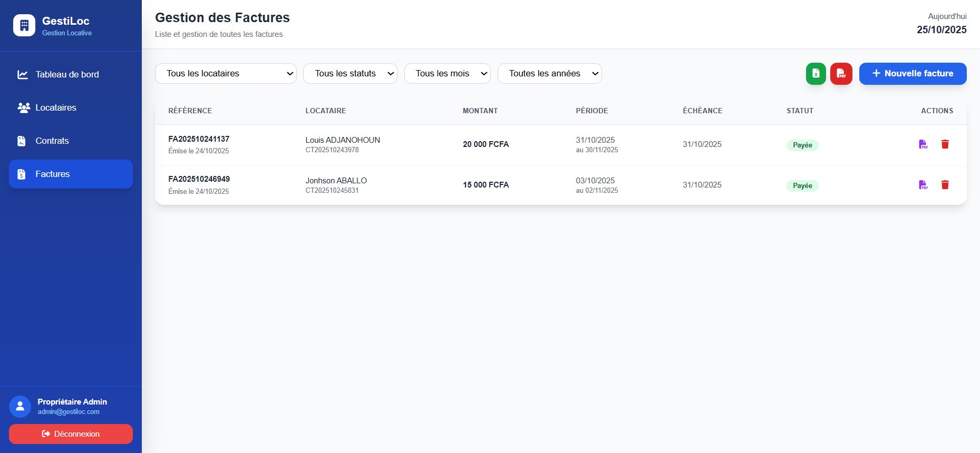Image resolution: width=980 pixels, height=453 pixels.
Task: Delete Jonhson ABALLO's invoice with trash icon
Action: (945, 185)
